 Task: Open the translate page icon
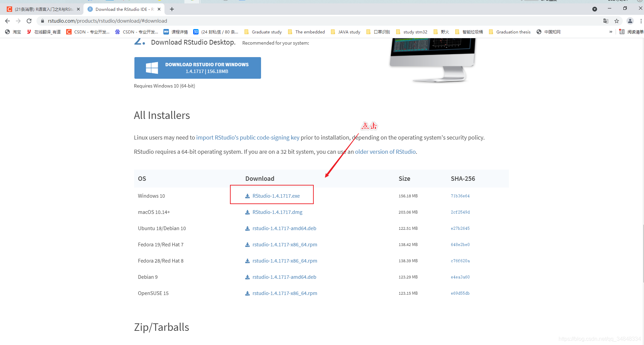pos(606,21)
